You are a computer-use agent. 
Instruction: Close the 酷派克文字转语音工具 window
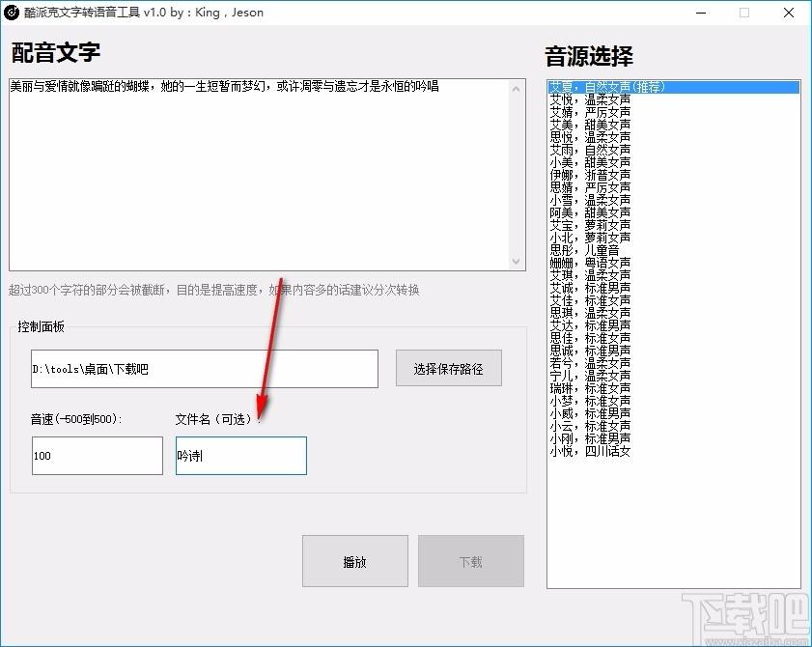789,13
